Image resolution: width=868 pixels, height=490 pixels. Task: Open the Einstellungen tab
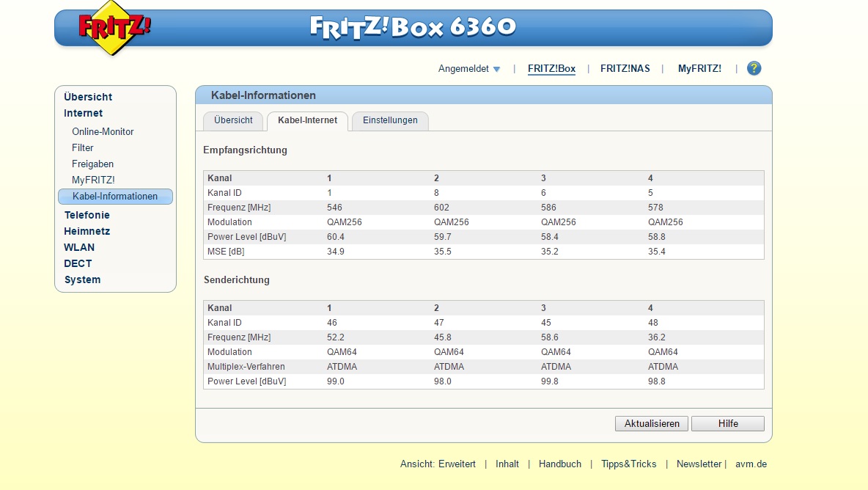pyautogui.click(x=390, y=120)
